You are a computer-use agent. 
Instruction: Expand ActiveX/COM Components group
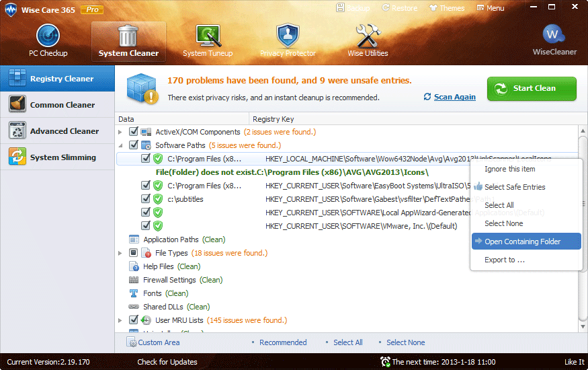120,132
